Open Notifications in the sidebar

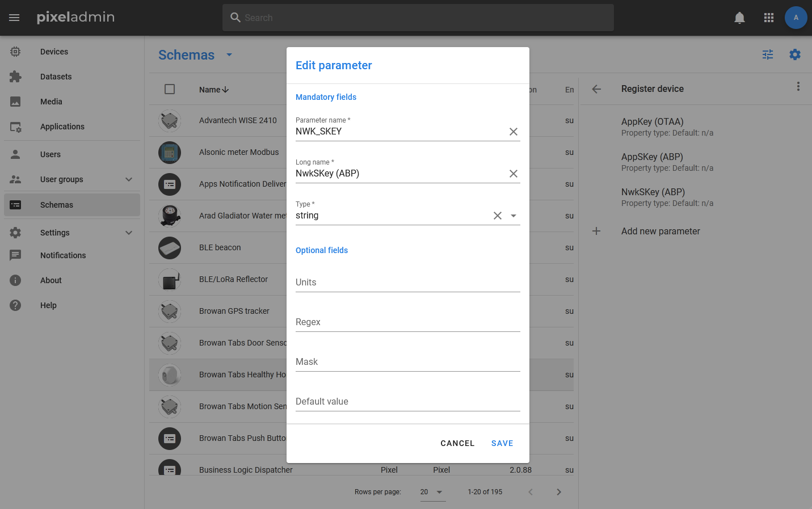[63, 255]
